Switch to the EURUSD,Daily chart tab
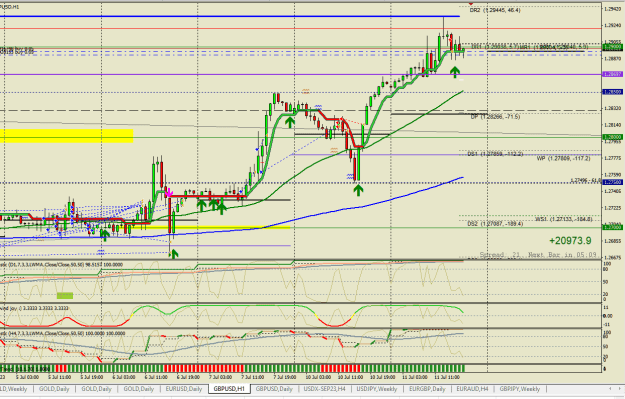The width and height of the screenshot is (625, 399). click(x=184, y=389)
